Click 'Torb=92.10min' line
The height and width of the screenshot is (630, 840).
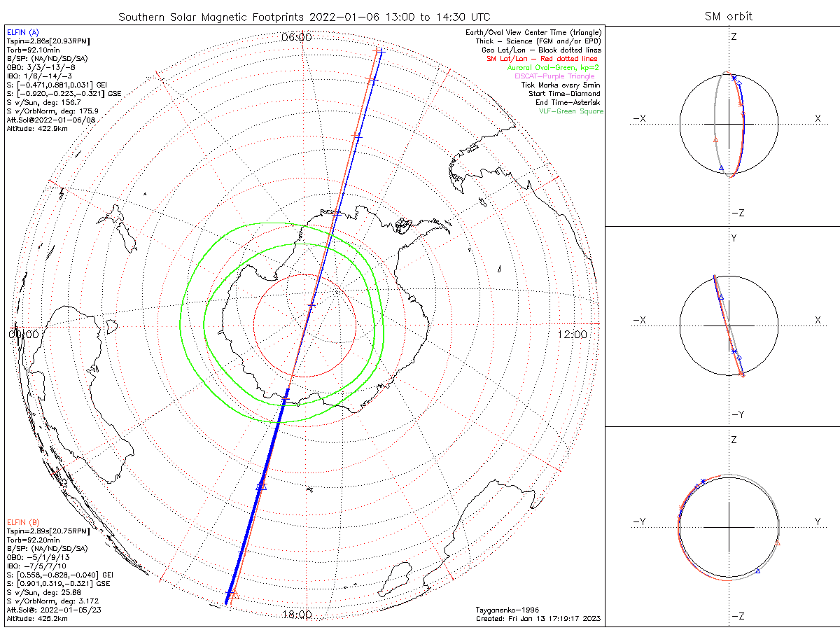(x=32, y=50)
